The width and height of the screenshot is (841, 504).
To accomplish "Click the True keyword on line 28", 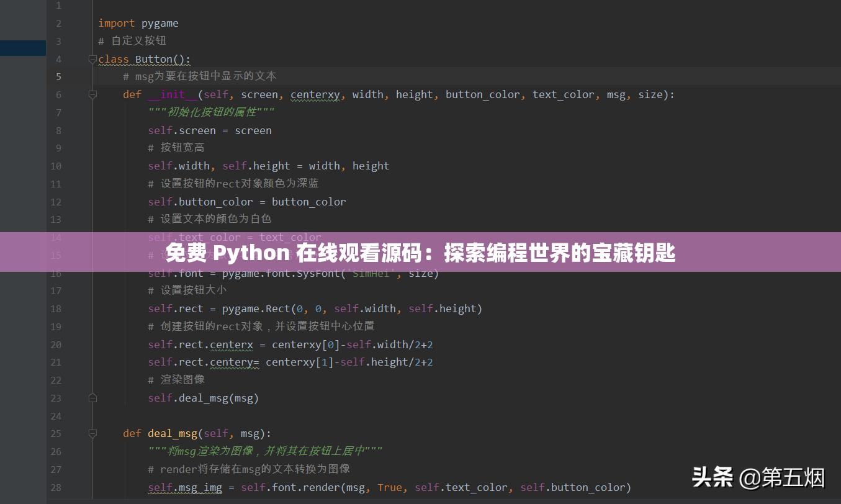I will pyautogui.click(x=390, y=487).
